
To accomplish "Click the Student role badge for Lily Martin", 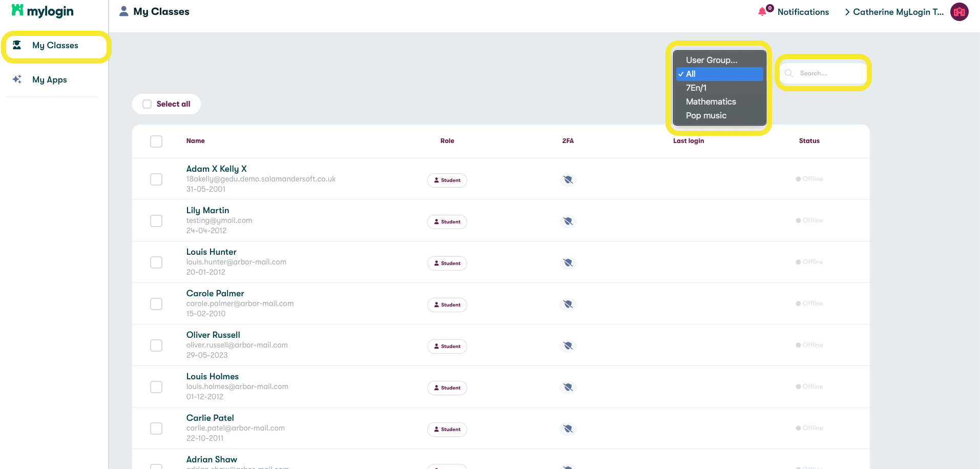I will [447, 221].
